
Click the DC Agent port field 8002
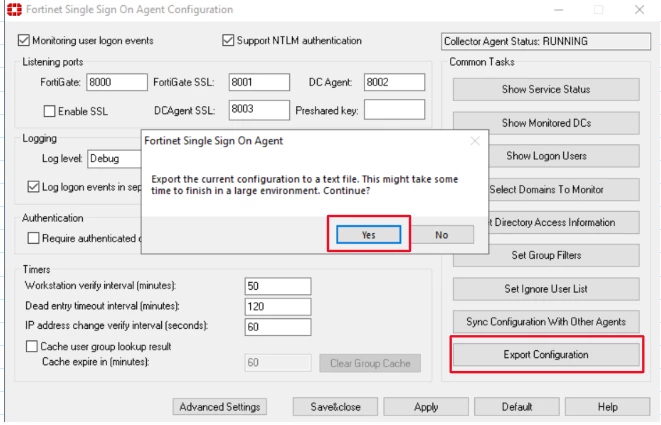(395, 82)
